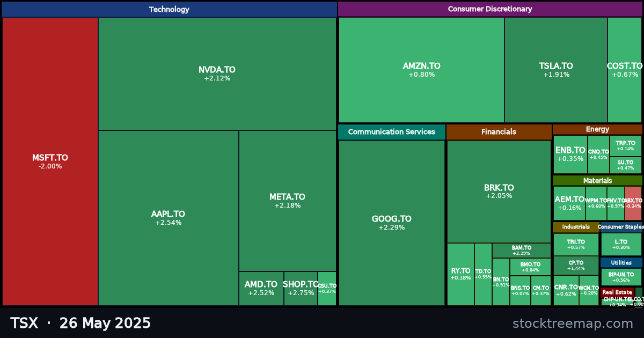Image resolution: width=644 pixels, height=338 pixels.
Task: Open the ENB.TO +0.35% tile
Action: coord(570,155)
